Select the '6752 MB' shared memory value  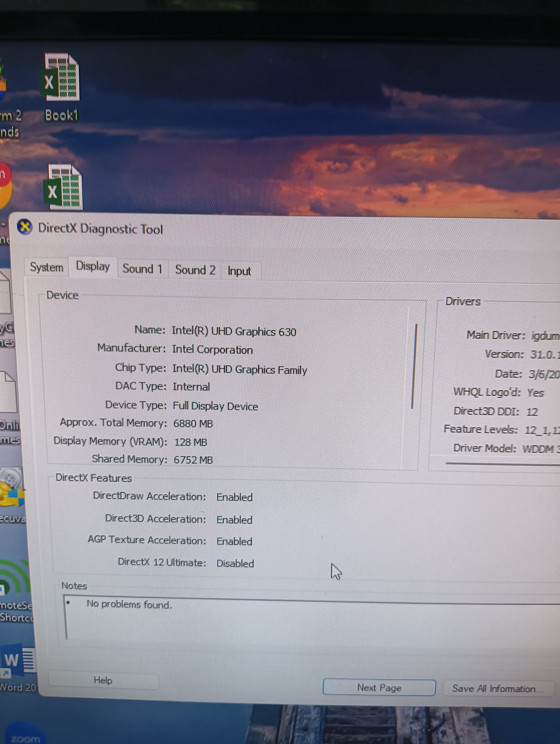[193, 460]
